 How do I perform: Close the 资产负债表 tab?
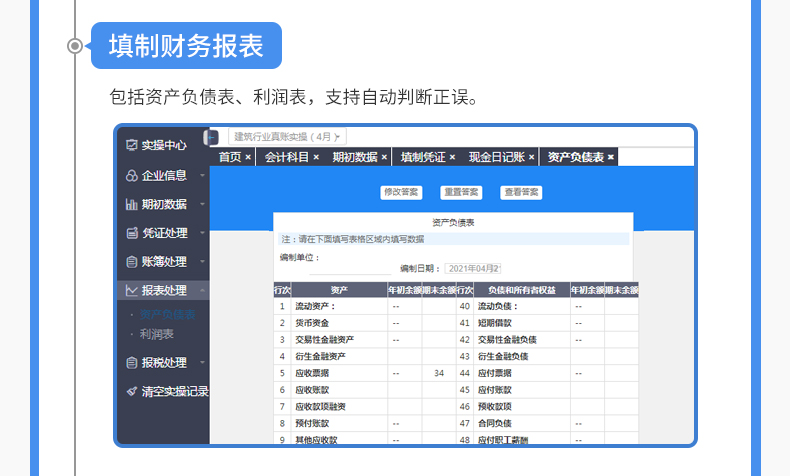click(611, 157)
